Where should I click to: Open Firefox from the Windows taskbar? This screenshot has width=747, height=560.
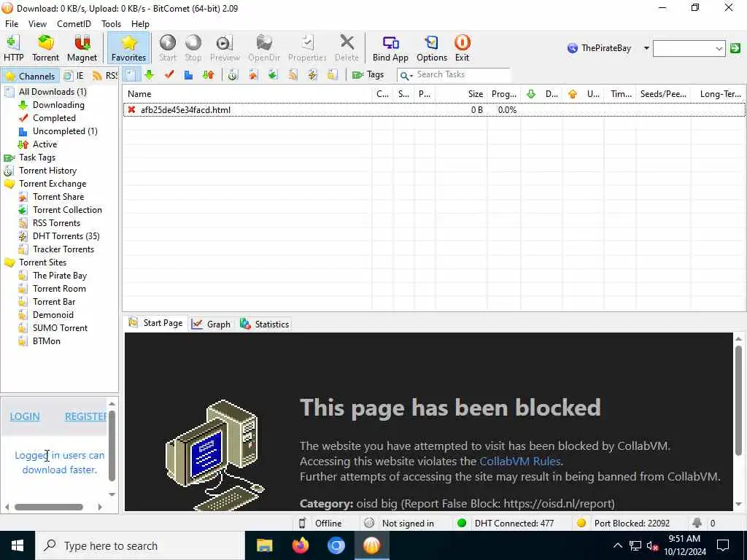(300, 545)
